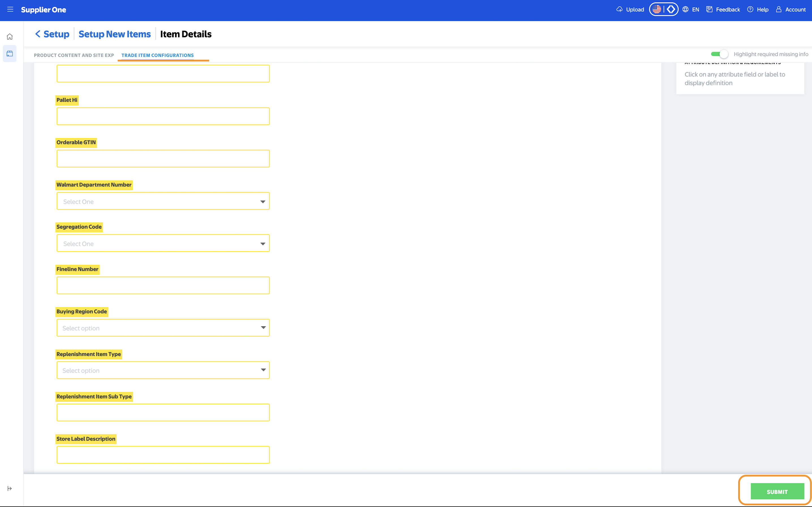Expand the Segregation Code dropdown
This screenshot has height=507, width=812.
[x=163, y=243]
